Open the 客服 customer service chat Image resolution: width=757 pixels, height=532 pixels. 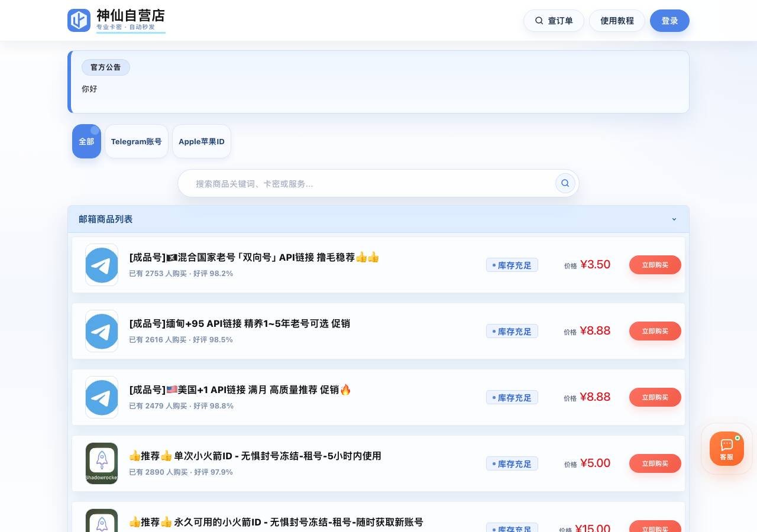pyautogui.click(x=727, y=449)
